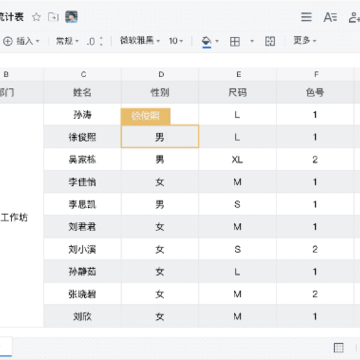The width and height of the screenshot is (360, 360).
Task: Click the 色号 header cell
Action: point(315,92)
